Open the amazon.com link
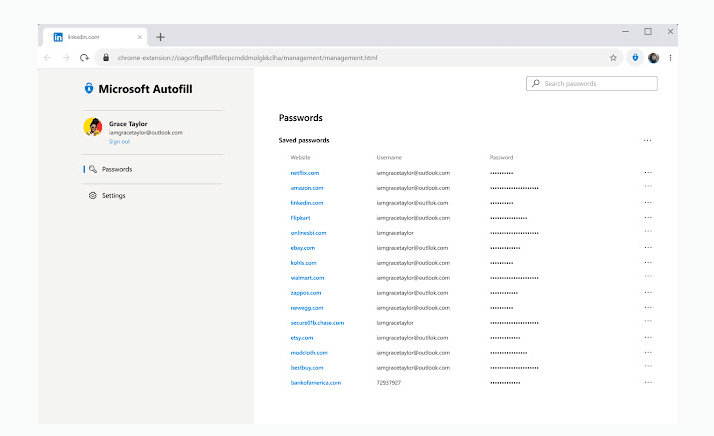This screenshot has width=714, height=436. point(307,188)
